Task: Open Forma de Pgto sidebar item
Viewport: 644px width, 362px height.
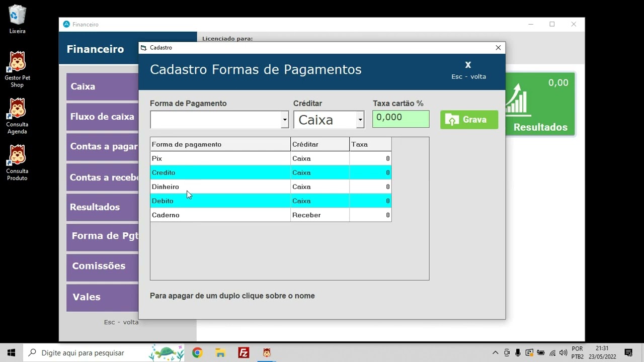Action: point(103,236)
